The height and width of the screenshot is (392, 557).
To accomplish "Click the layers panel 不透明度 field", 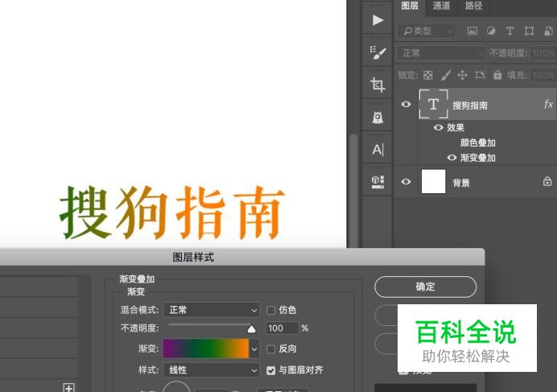I will coord(543,53).
